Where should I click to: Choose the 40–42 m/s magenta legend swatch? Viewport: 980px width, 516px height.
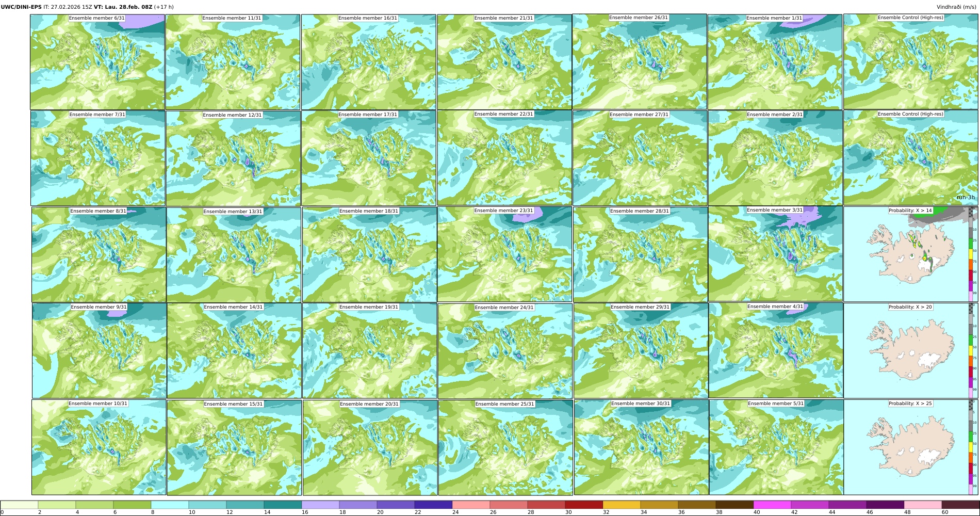pyautogui.click(x=772, y=505)
